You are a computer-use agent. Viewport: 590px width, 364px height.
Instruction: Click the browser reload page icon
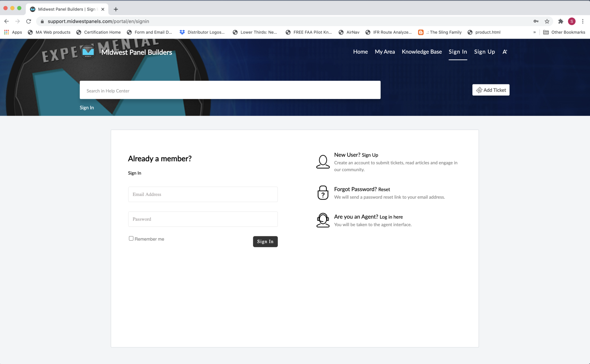point(29,21)
